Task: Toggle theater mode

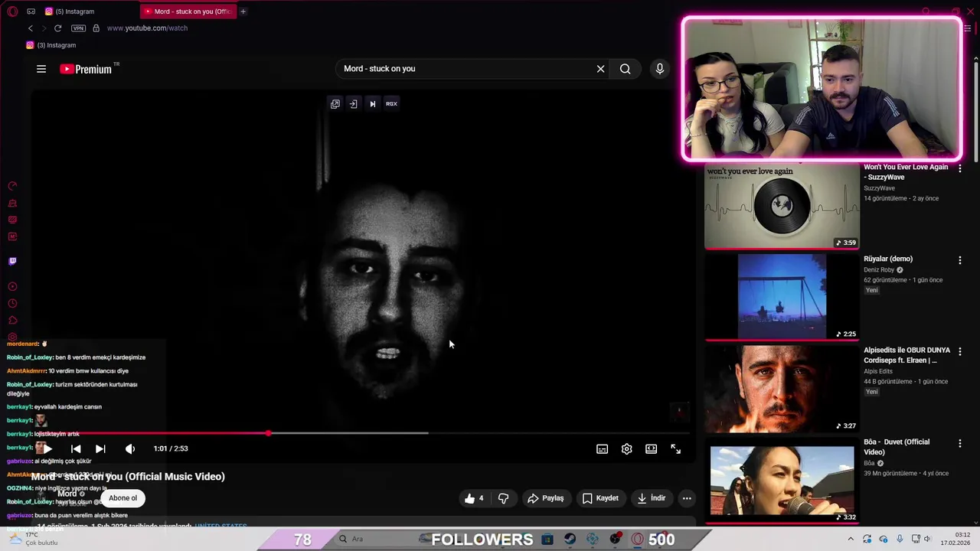Action: coord(652,449)
